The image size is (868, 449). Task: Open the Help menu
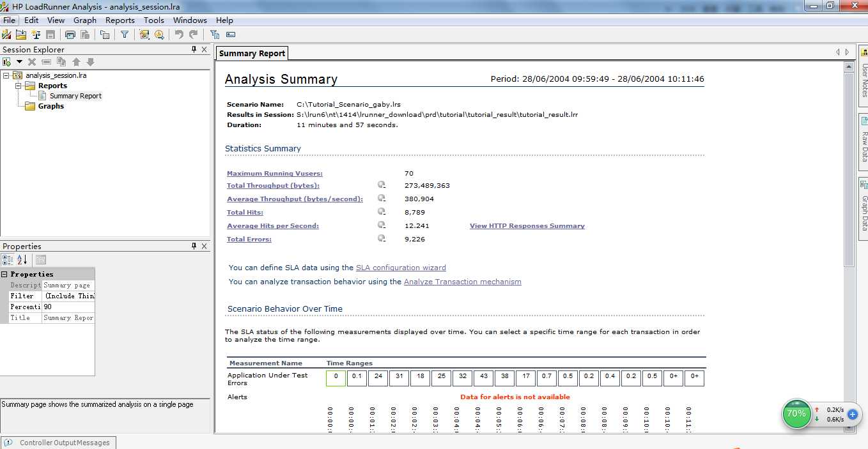tap(224, 20)
